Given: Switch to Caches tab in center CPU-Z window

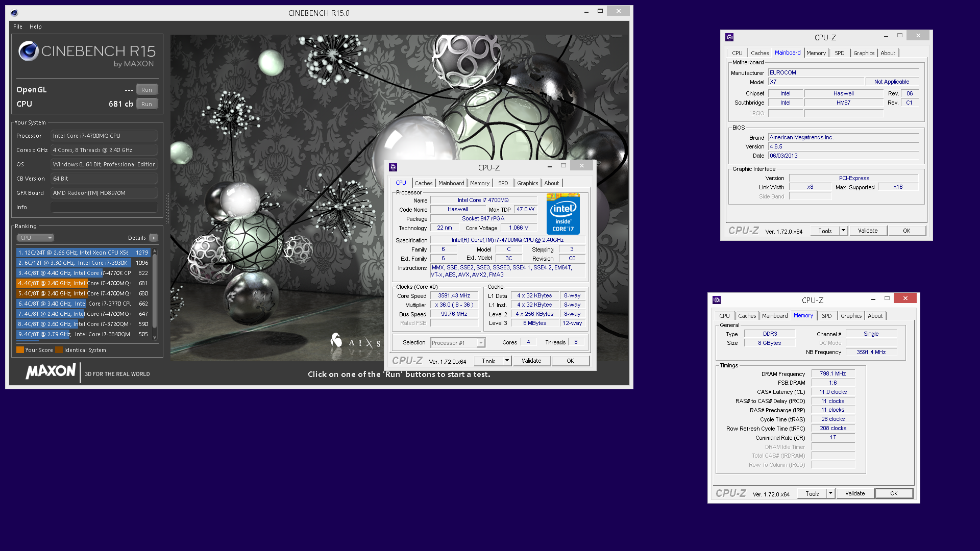Looking at the screenshot, I should 423,183.
